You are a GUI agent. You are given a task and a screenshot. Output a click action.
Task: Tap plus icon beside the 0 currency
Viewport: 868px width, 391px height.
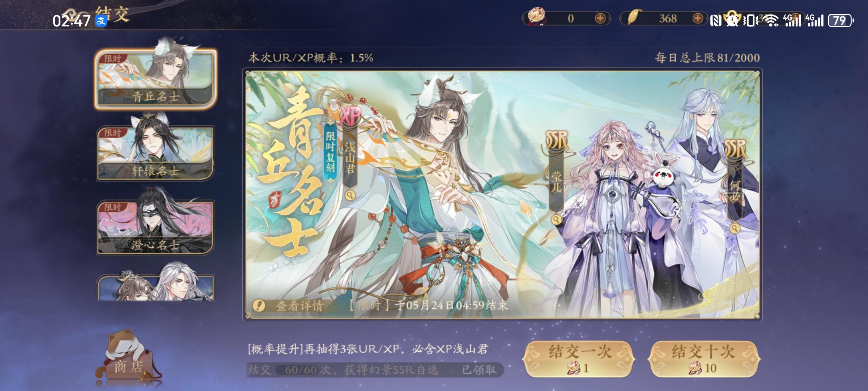coord(600,18)
